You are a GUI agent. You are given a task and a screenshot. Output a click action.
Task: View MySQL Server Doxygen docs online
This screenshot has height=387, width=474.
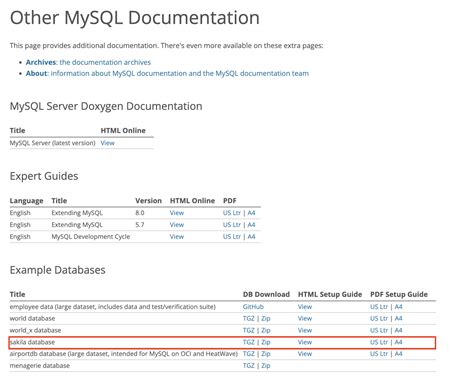[107, 143]
